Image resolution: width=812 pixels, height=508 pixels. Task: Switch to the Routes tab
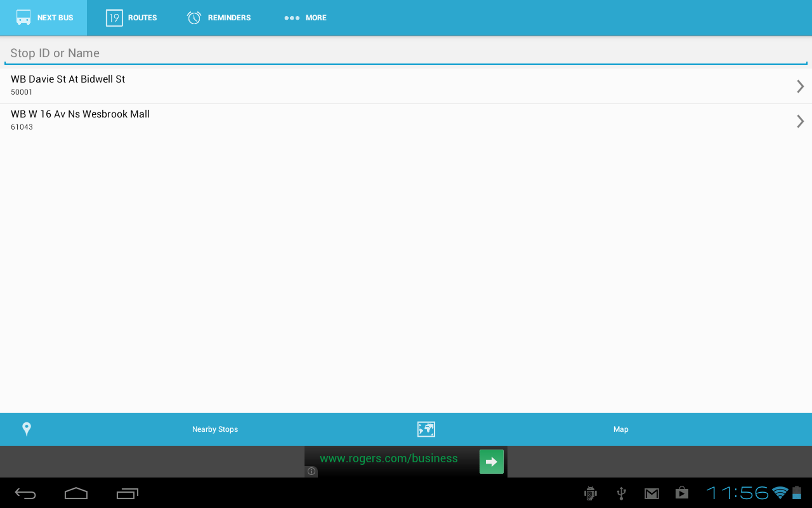[131, 18]
